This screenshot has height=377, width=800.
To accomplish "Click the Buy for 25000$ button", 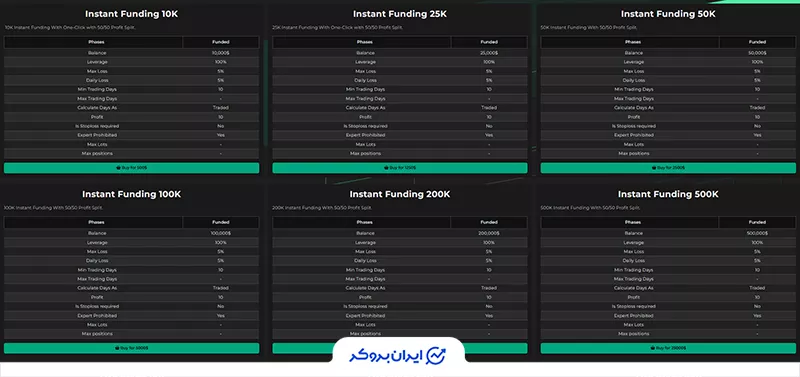I will pyautogui.click(x=668, y=348).
